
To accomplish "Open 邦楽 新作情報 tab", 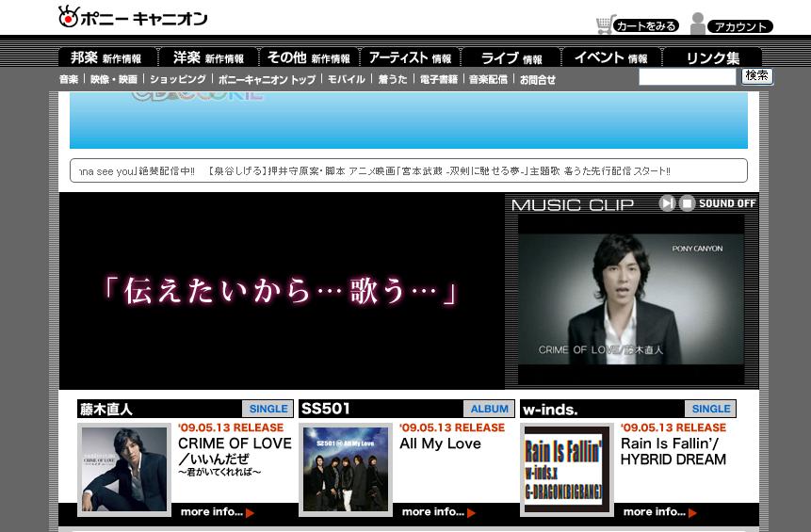I will click(106, 57).
